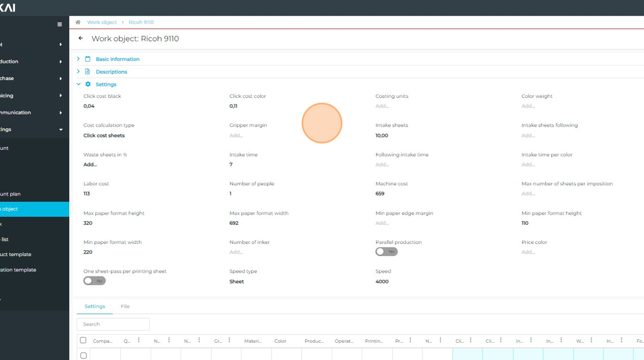Viewport: 644px width, 360px height.
Task: Open the three-dot menu on the Q... column header
Action: pyautogui.click(x=139, y=340)
